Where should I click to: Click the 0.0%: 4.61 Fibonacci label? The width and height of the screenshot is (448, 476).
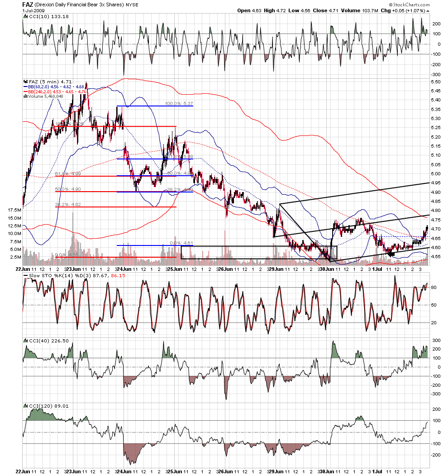(x=181, y=243)
